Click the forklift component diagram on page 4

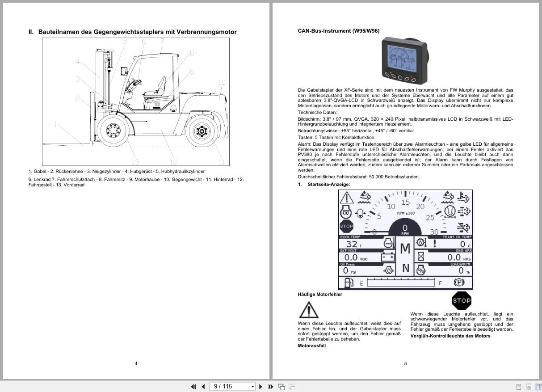136,101
